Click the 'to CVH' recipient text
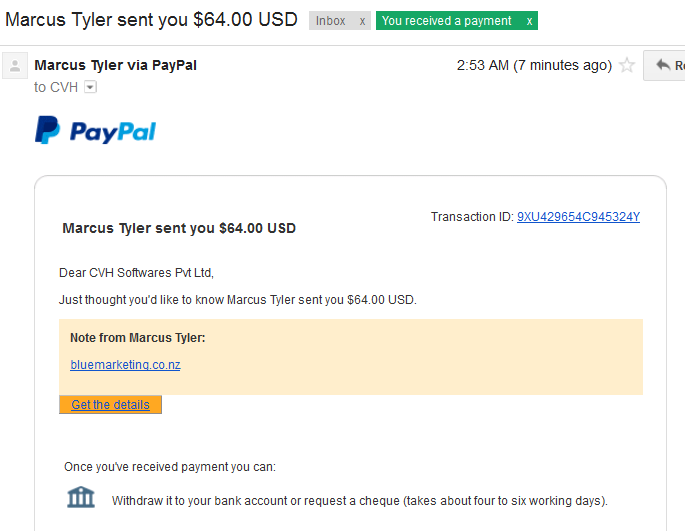Screen dimensions: 685x531 click(56, 87)
